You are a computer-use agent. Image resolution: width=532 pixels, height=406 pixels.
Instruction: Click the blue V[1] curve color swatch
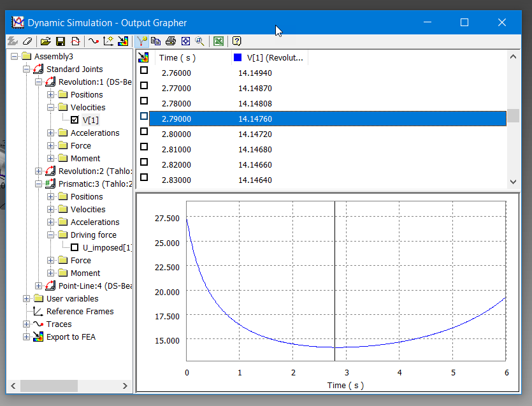point(238,57)
